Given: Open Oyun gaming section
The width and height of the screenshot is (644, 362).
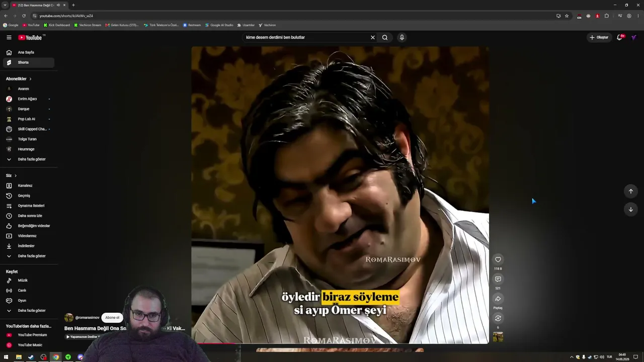Looking at the screenshot, I should coord(29,301).
